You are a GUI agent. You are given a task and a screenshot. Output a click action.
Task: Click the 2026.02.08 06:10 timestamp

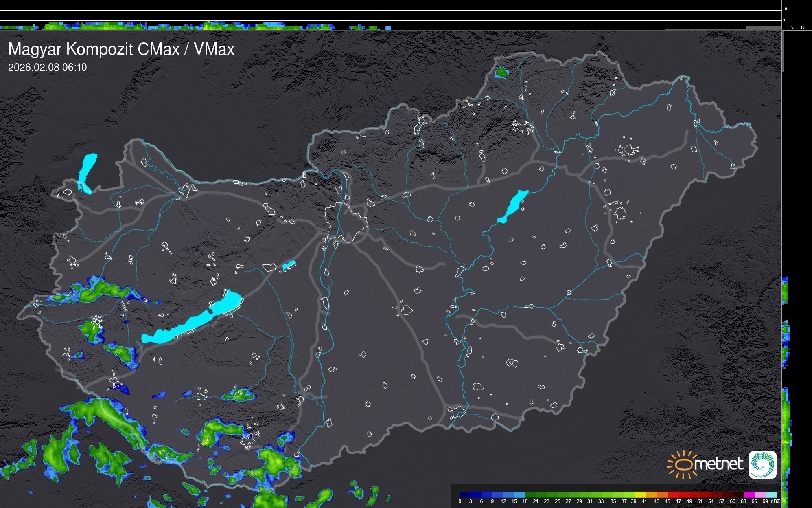[x=48, y=68]
